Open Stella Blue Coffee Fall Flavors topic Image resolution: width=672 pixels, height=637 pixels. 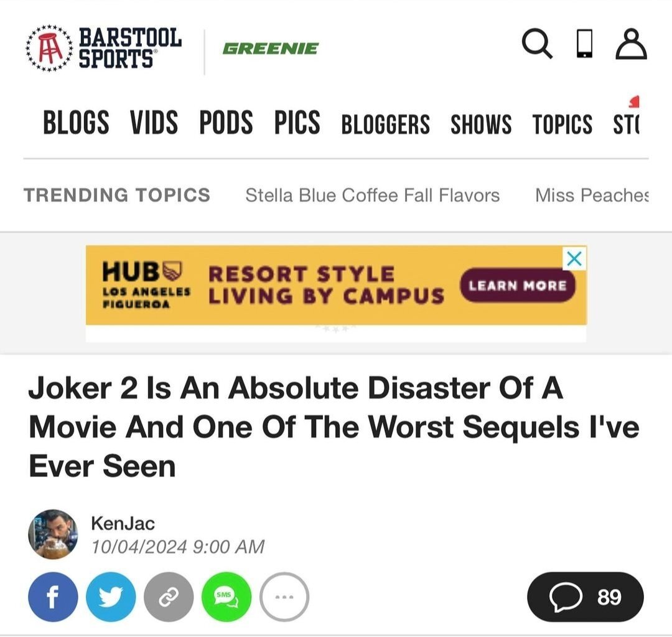(372, 196)
